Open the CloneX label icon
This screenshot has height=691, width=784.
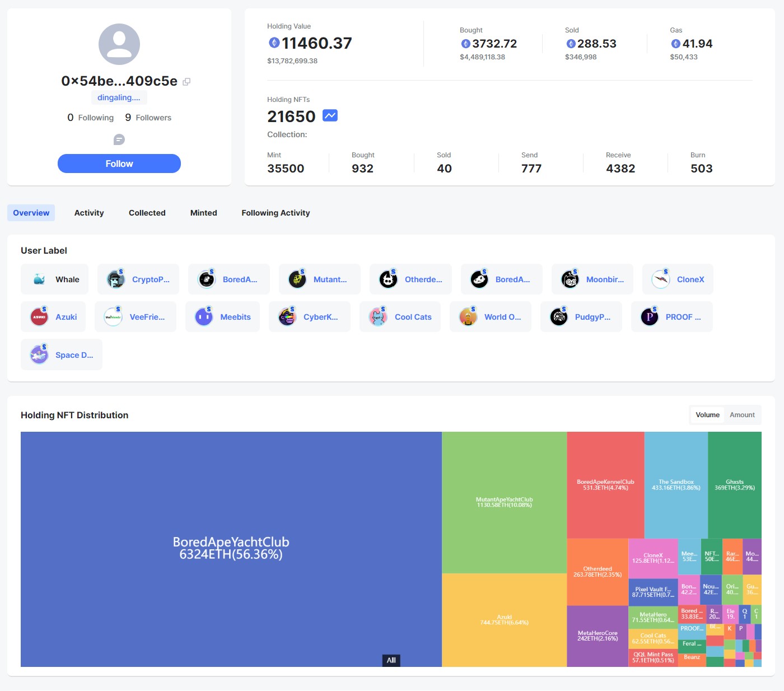(661, 279)
